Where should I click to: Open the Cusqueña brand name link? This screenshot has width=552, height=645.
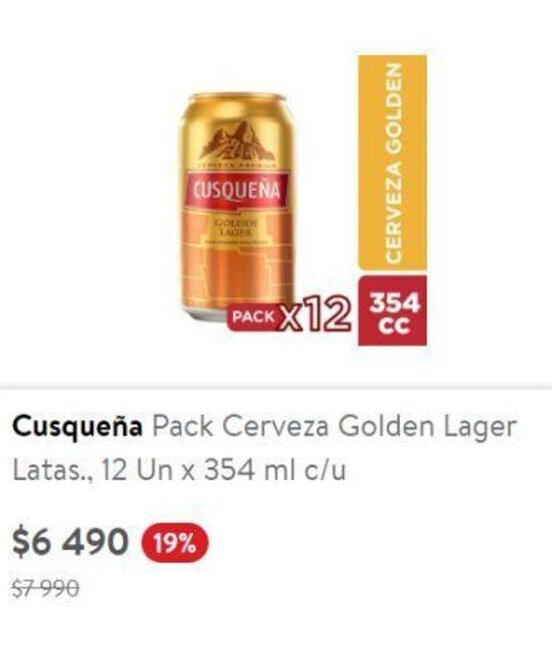coord(77,427)
